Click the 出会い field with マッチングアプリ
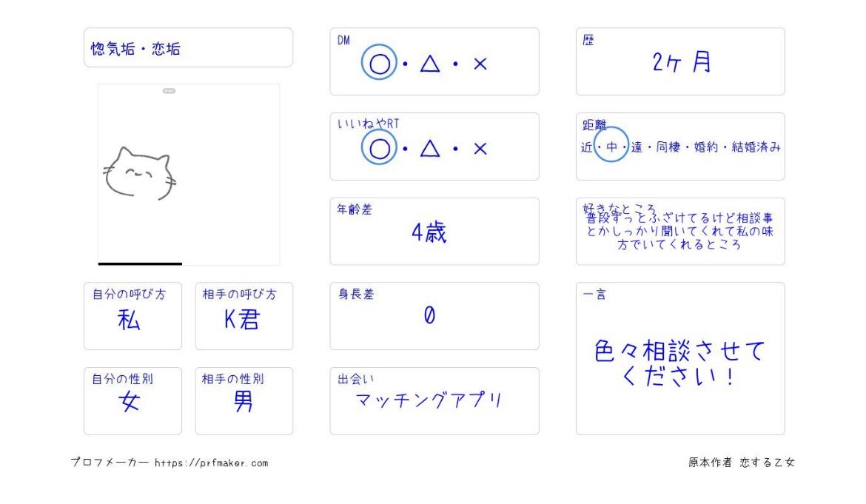866x504 pixels. pos(434,401)
